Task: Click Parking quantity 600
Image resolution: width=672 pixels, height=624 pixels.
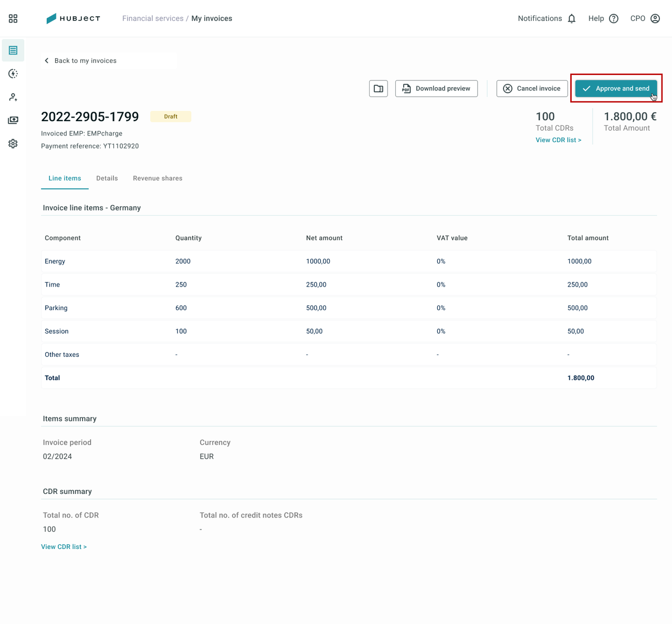Action: click(x=181, y=308)
